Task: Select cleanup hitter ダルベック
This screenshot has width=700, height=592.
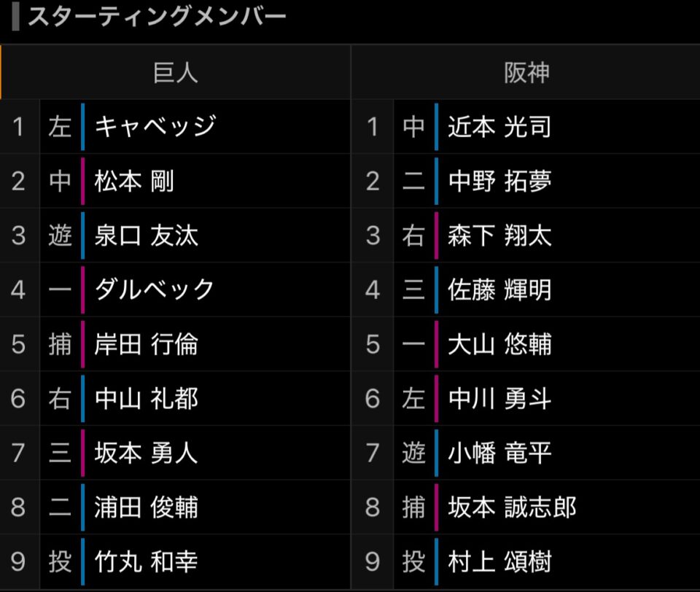Action: point(155,289)
